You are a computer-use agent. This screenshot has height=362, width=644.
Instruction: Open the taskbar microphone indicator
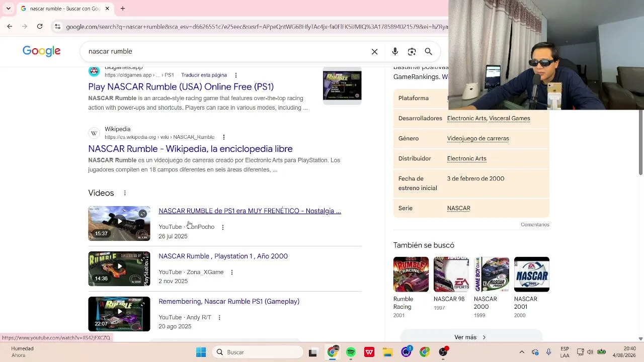pos(549,352)
